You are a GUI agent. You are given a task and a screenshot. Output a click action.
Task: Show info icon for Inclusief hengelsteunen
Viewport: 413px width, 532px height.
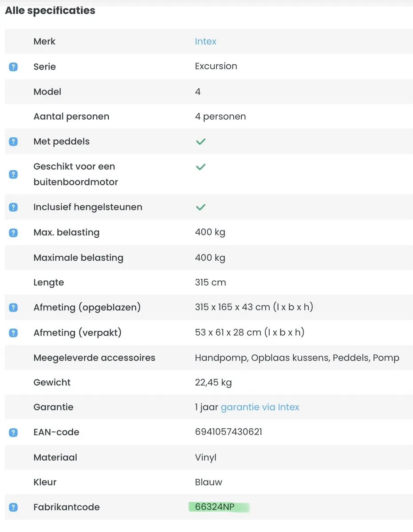(13, 207)
